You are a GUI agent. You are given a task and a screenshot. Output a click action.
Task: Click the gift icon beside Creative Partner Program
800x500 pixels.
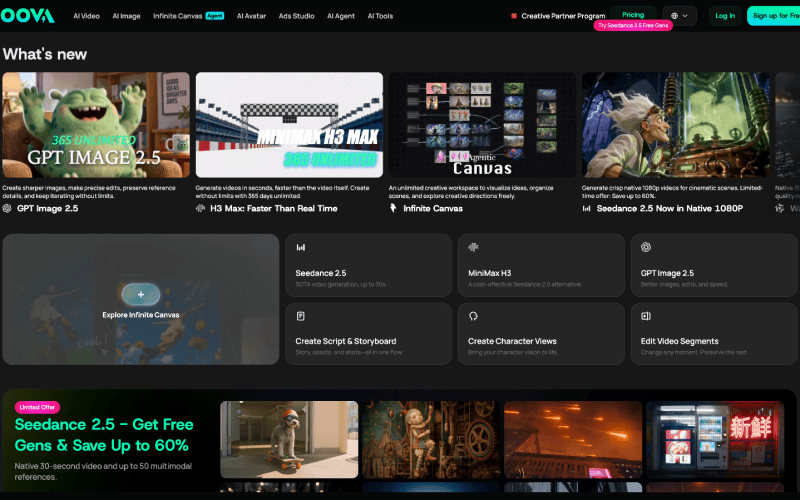[x=514, y=16]
